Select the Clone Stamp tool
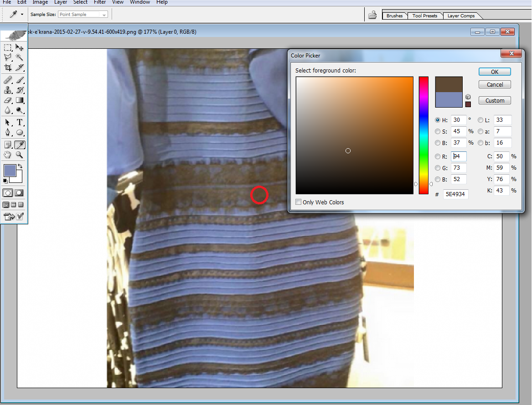 pyautogui.click(x=8, y=90)
